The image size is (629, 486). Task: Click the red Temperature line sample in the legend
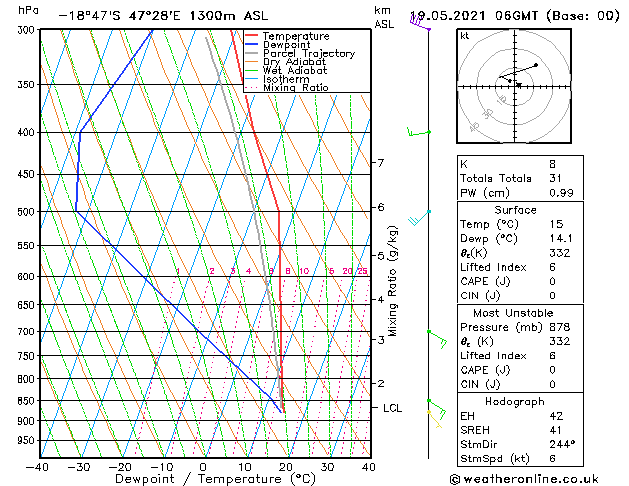pyautogui.click(x=251, y=36)
